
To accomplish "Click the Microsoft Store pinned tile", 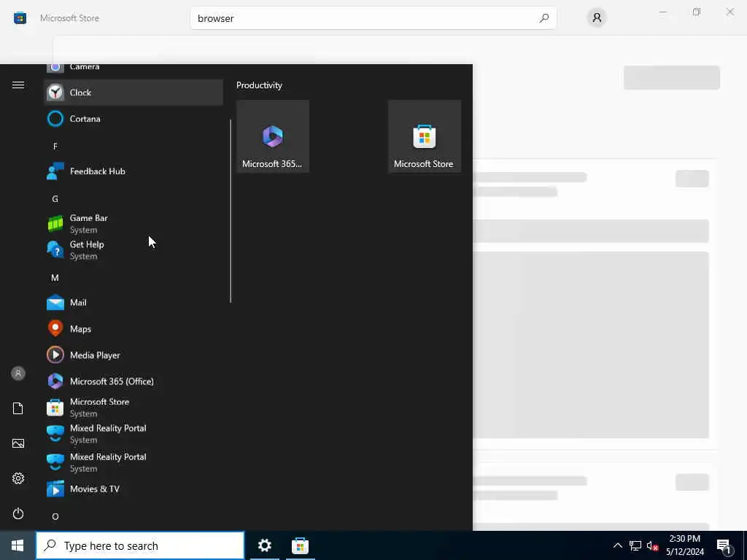I will pos(425,136).
